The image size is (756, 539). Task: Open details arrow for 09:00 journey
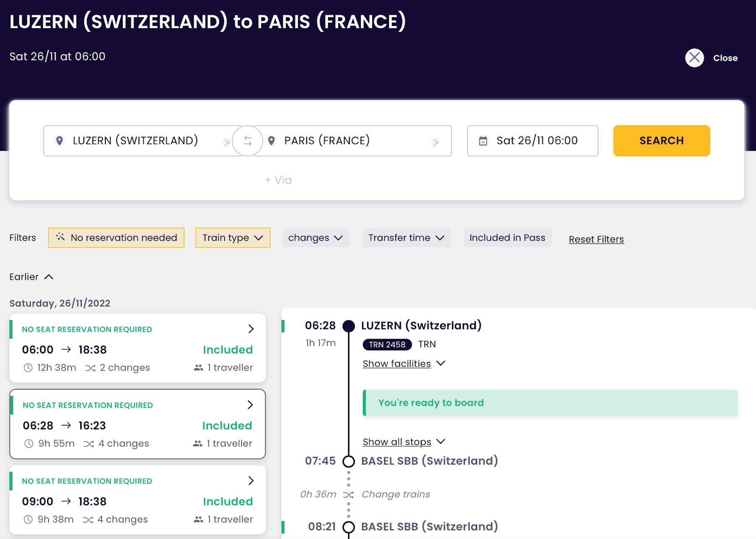[251, 481]
